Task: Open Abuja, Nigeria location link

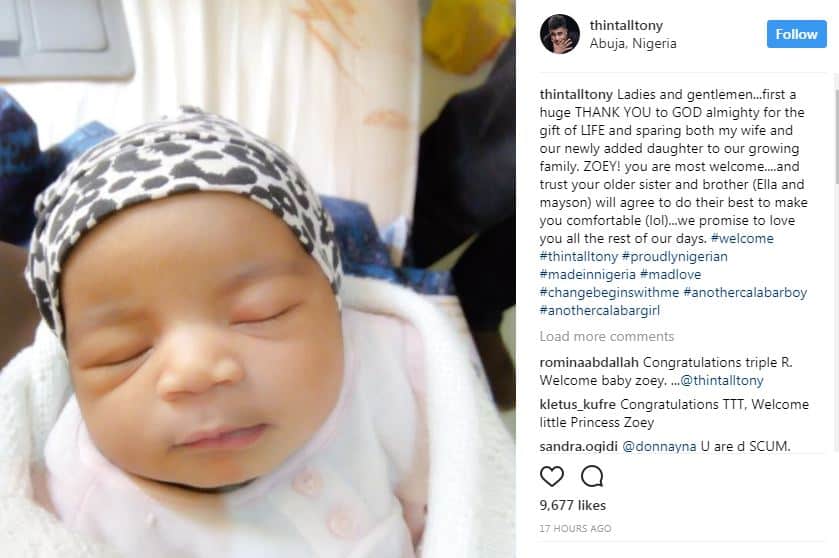Action: tap(633, 43)
